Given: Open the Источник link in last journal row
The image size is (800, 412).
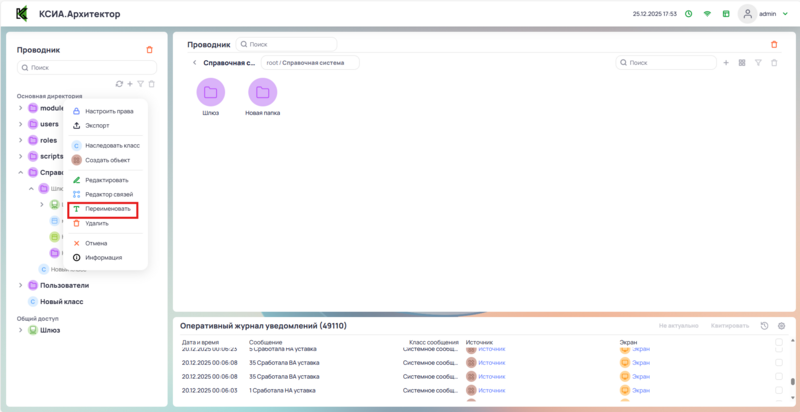Looking at the screenshot, I should click(491, 390).
